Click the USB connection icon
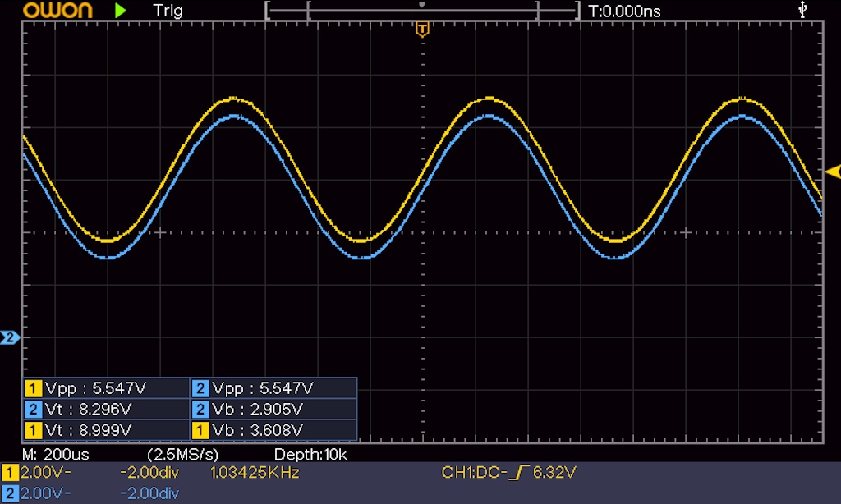The image size is (841, 504). click(x=802, y=10)
